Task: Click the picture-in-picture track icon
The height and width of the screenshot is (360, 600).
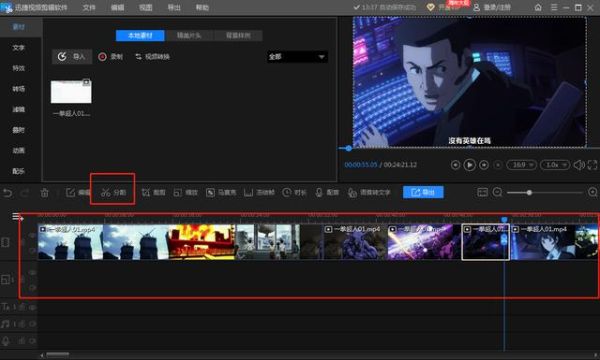Action: [x=6, y=280]
